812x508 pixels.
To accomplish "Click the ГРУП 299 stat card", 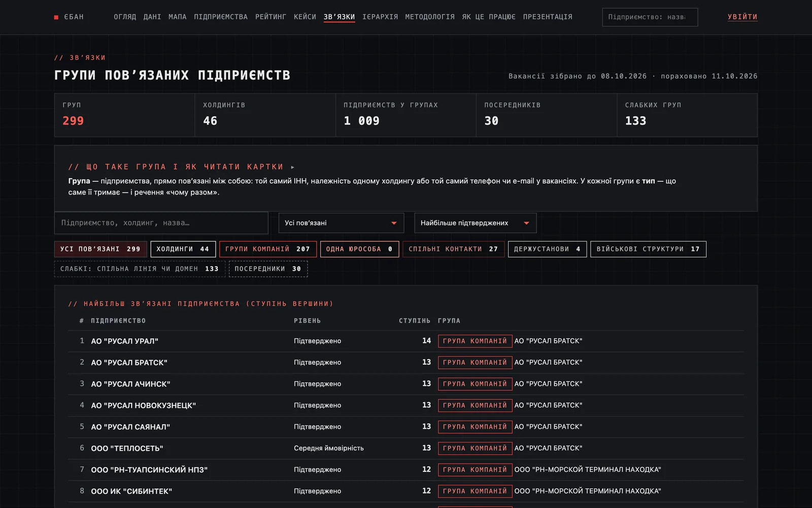I will 124,115.
